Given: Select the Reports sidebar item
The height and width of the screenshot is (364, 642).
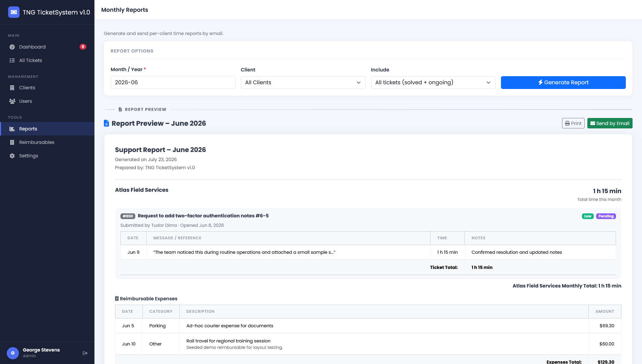Looking at the screenshot, I should pos(47,129).
